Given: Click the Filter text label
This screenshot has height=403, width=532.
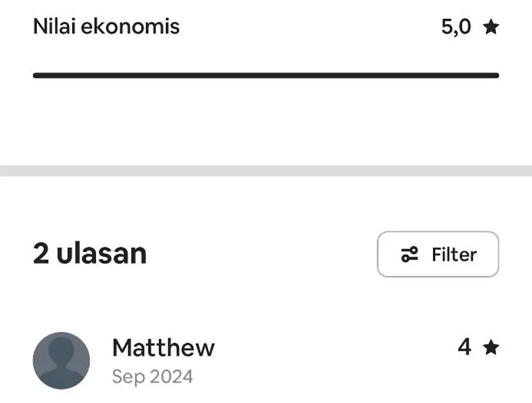Looking at the screenshot, I should point(454,254).
